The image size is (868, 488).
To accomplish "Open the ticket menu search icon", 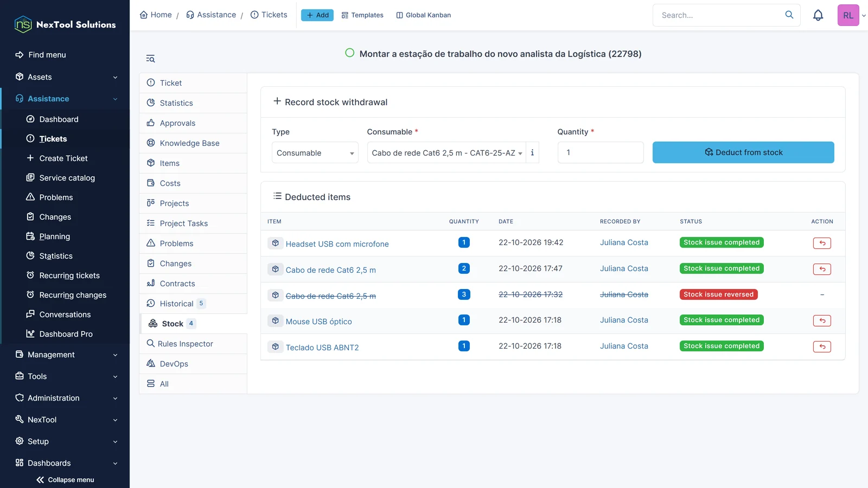I will coord(150,59).
